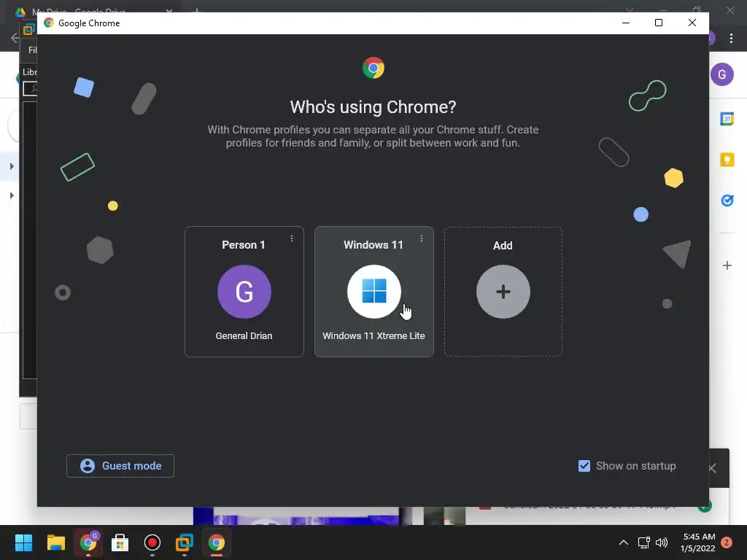Switch to Chrome with G profile badge on taskbar
747x560 pixels.
[88, 542]
